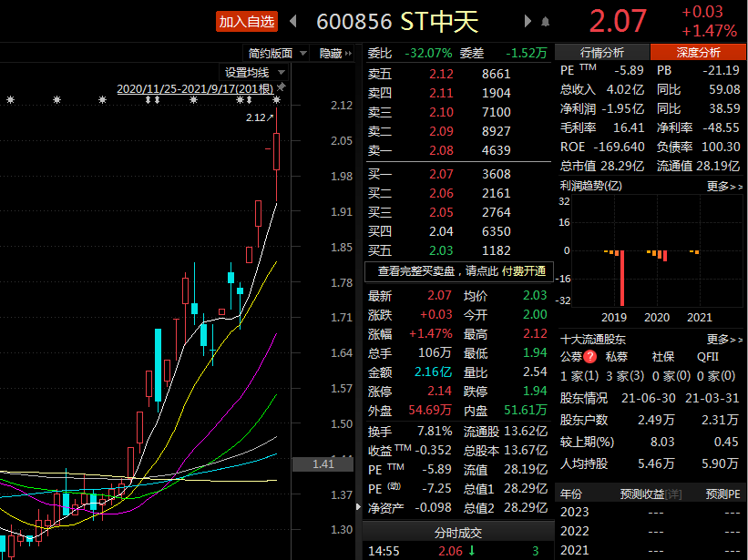Image resolution: width=748 pixels, height=560 pixels.
Task: Click 卖五 price 2.12
Action: (x=441, y=74)
